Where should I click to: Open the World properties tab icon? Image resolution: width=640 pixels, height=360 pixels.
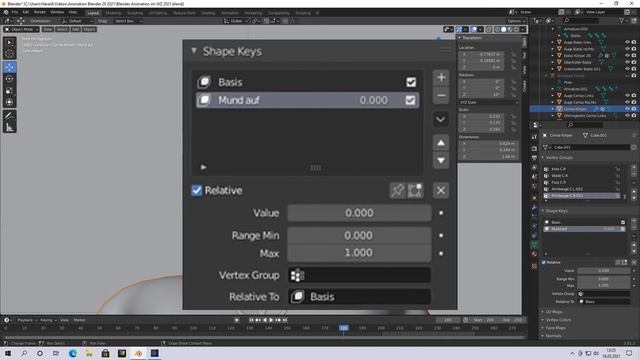point(534,186)
